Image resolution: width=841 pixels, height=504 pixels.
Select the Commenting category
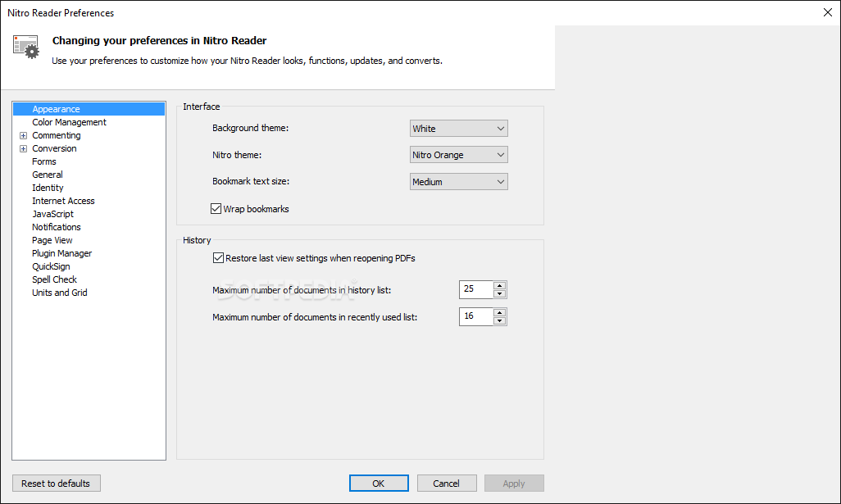pyautogui.click(x=57, y=135)
